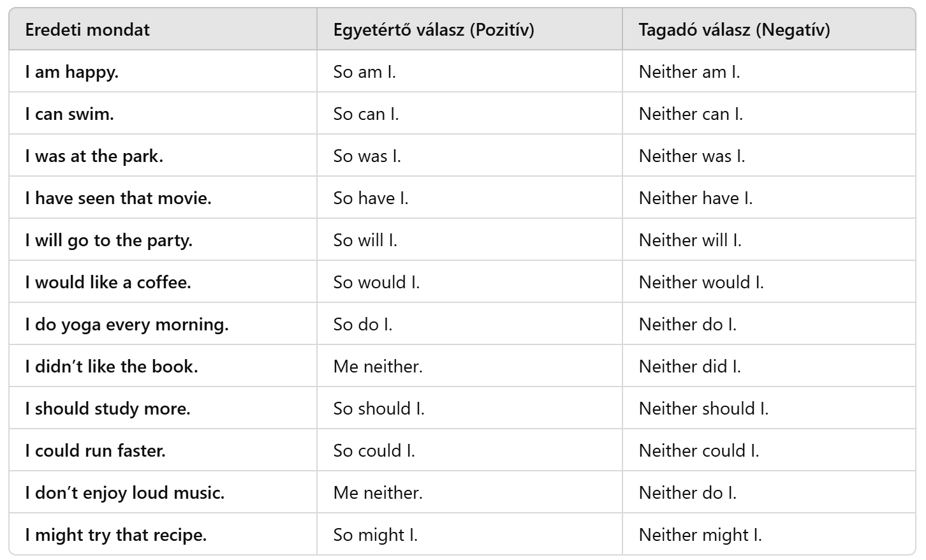Viewport: 926px width, 560px height.
Task: Select the 'So should I.' cell
Action: (379, 409)
